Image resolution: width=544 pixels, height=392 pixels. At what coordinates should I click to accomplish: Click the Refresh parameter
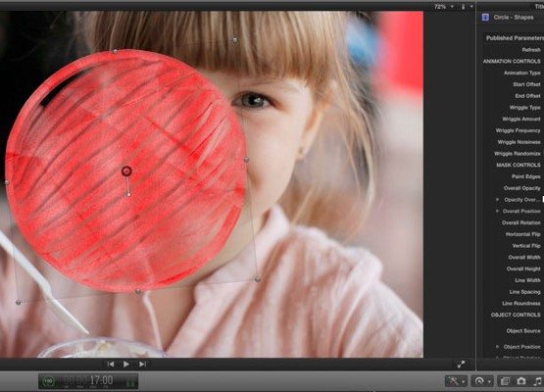tap(531, 50)
